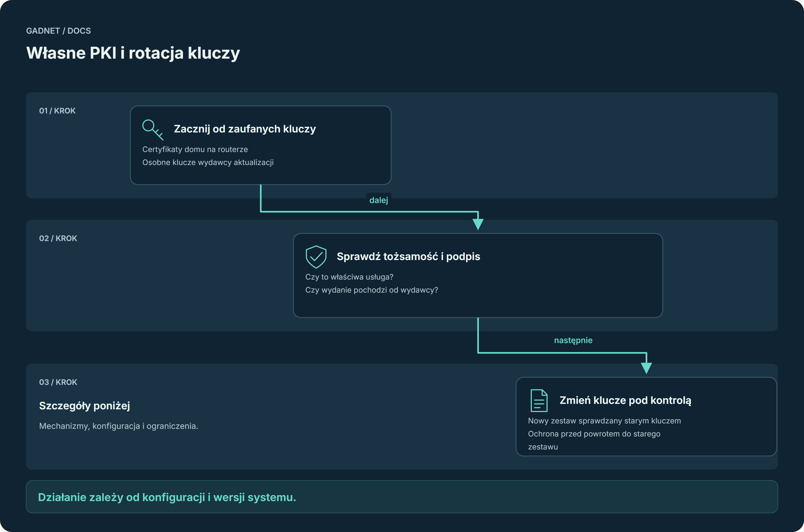Click the heading Własne PKI i rotacja kluczy
Viewport: 804px width, 532px height.
click(133, 53)
